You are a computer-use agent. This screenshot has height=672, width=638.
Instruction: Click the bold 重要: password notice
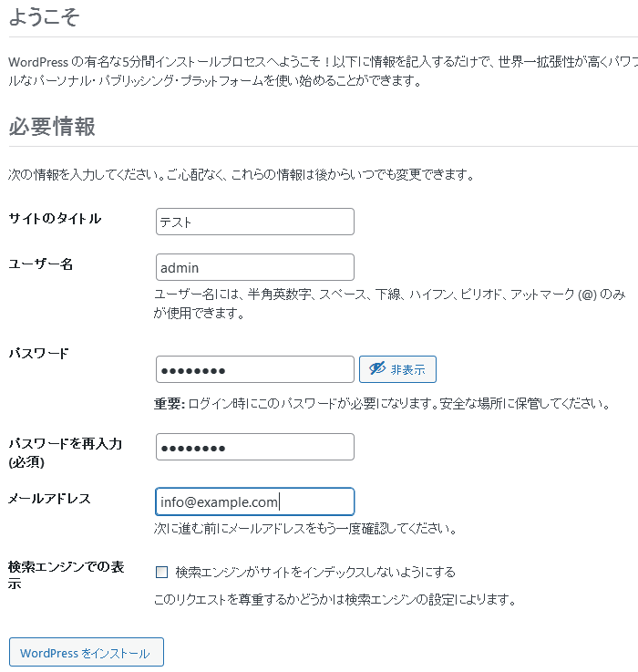[170, 403]
